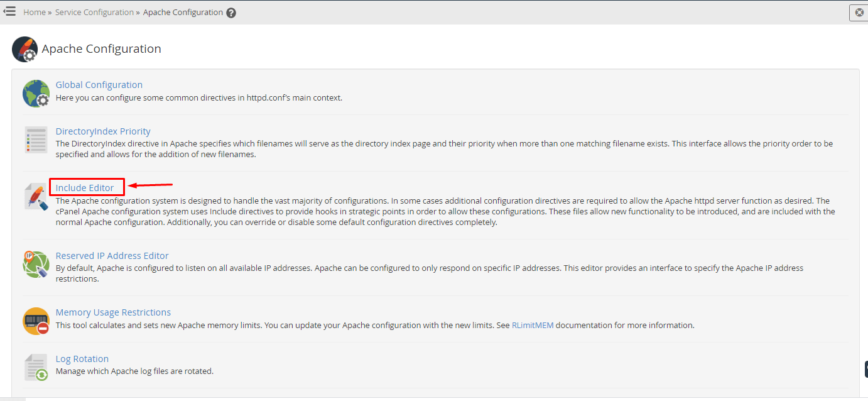Image resolution: width=868 pixels, height=401 pixels.
Task: Click the Reserved IP Address Editor icon
Action: [x=36, y=264]
